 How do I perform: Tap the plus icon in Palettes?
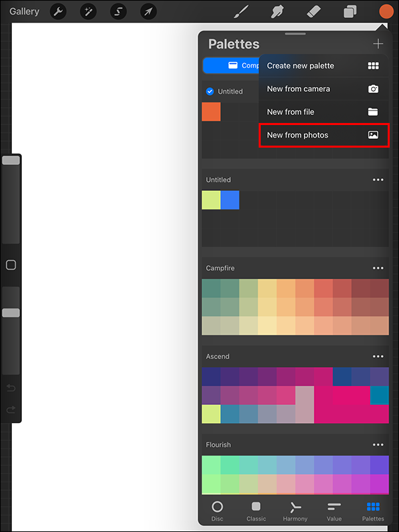(x=378, y=44)
